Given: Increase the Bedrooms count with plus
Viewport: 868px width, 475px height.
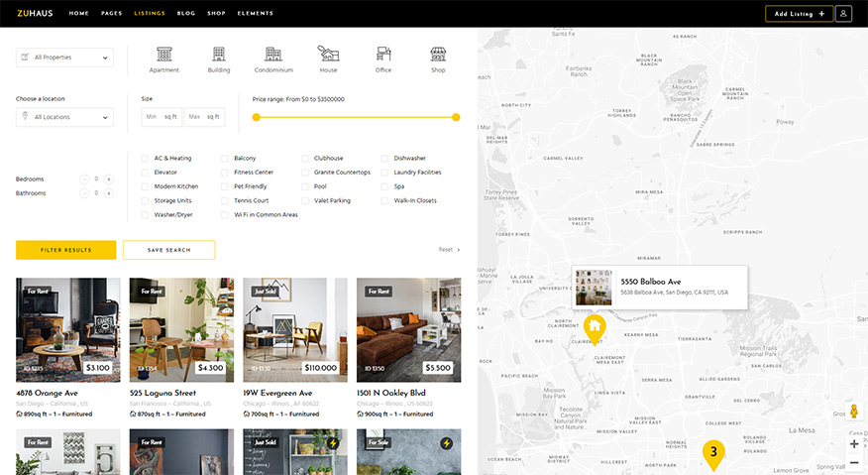Looking at the screenshot, I should [x=109, y=178].
